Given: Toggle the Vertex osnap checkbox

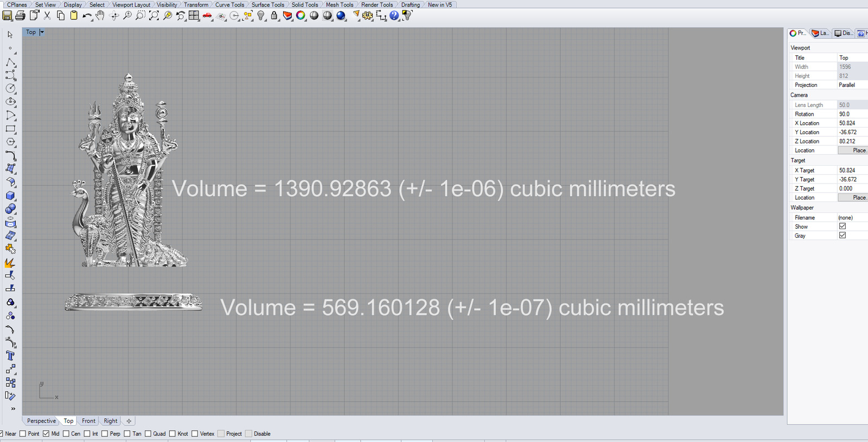Looking at the screenshot, I should (195, 433).
